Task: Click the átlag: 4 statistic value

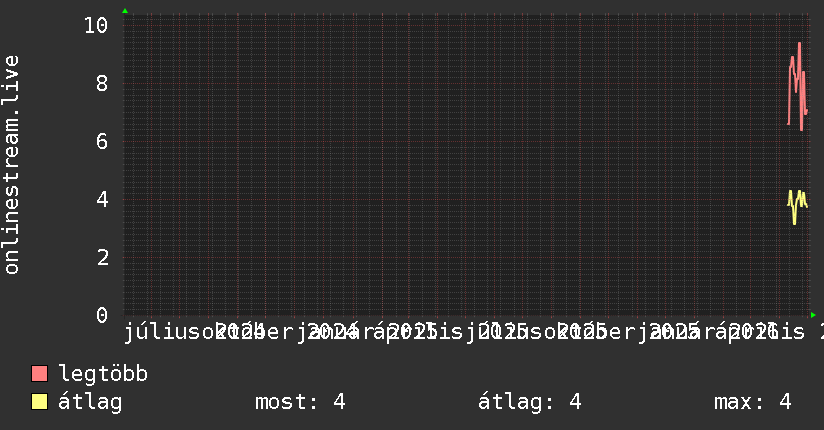Action: [530, 402]
